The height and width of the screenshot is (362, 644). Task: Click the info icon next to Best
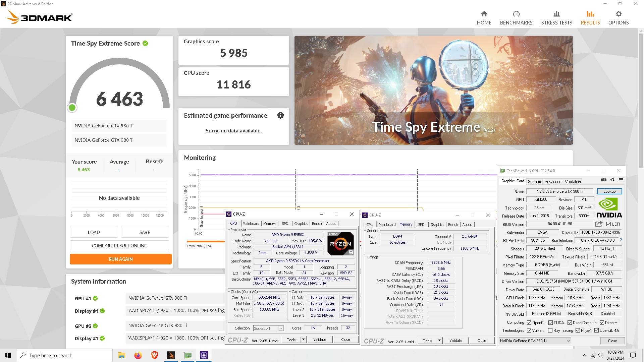160,162
